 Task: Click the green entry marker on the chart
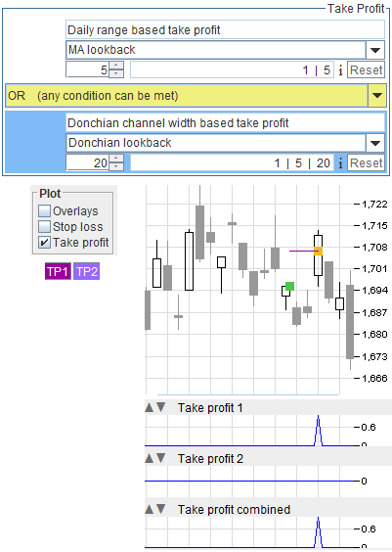pyautogui.click(x=289, y=286)
